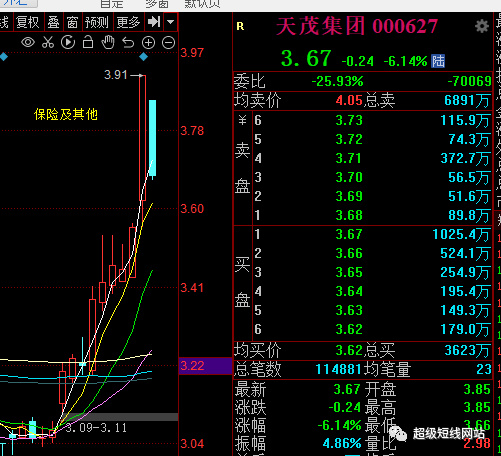Click the 涨幅 value -6.14% in the details table
The image size is (501, 456).
(339, 425)
